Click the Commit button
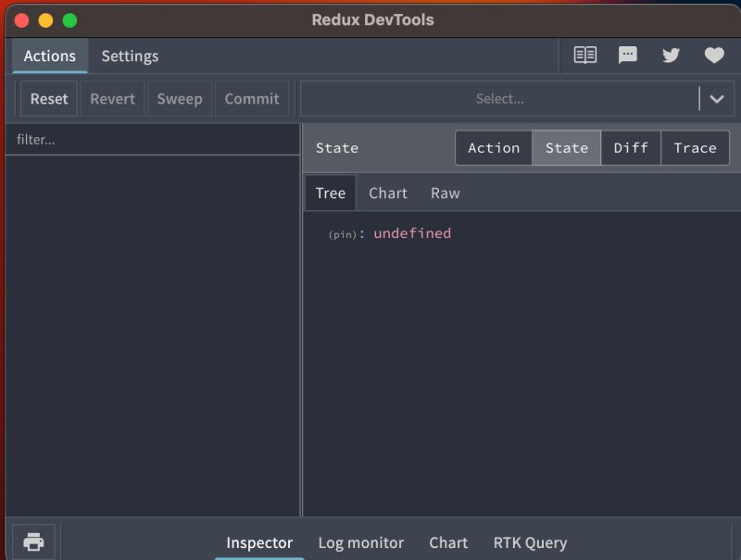The image size is (741, 560). 252,98
